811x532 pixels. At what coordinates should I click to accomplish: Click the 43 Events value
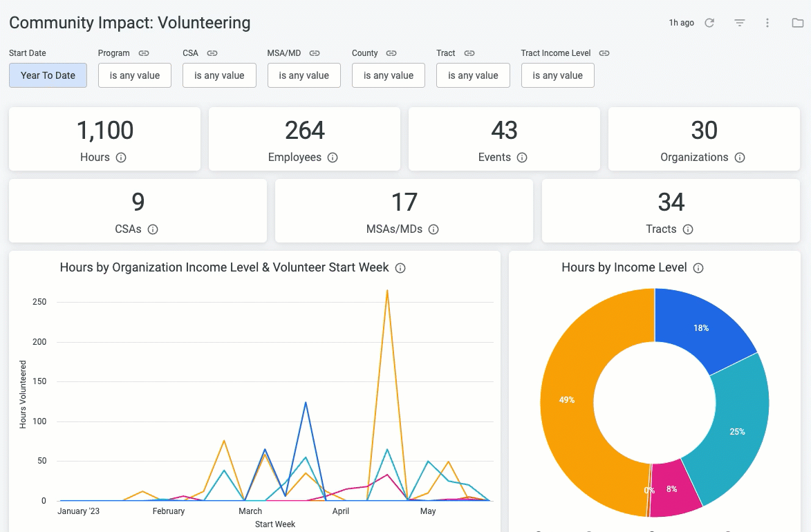tap(504, 131)
